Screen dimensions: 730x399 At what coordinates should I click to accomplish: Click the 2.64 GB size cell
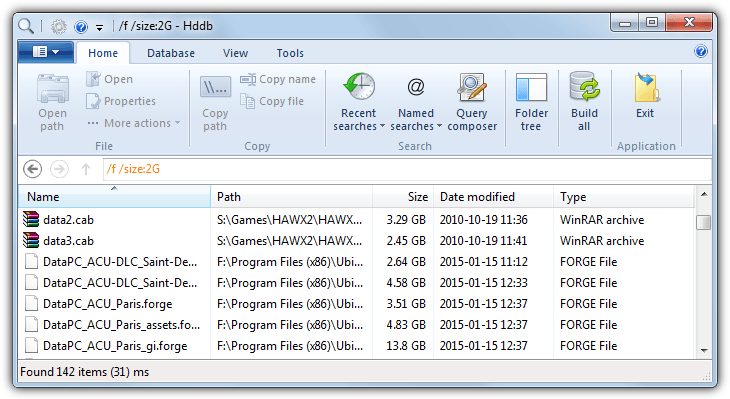(406, 262)
